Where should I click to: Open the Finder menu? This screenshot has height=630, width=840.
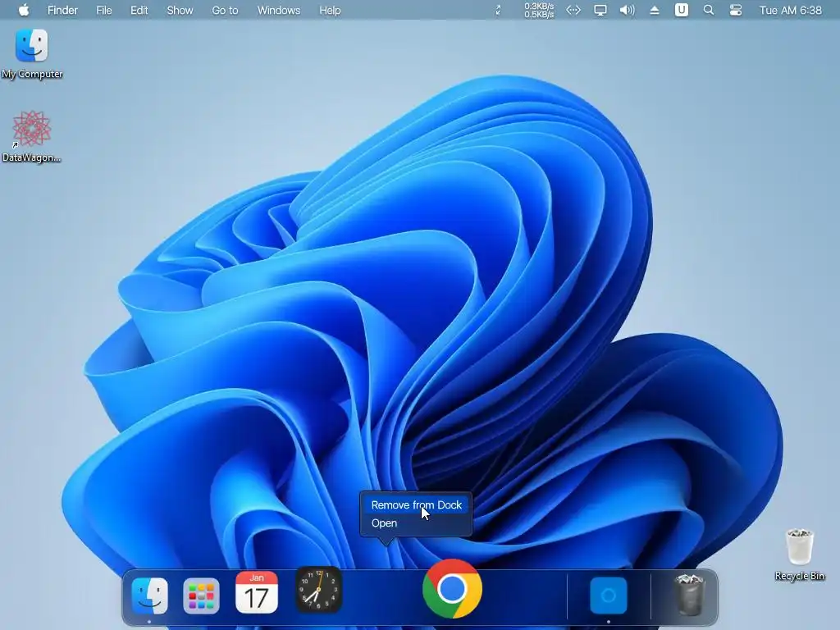click(x=62, y=10)
